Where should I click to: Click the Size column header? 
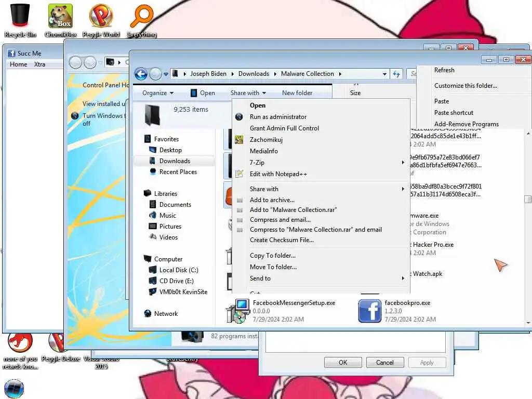355,93
